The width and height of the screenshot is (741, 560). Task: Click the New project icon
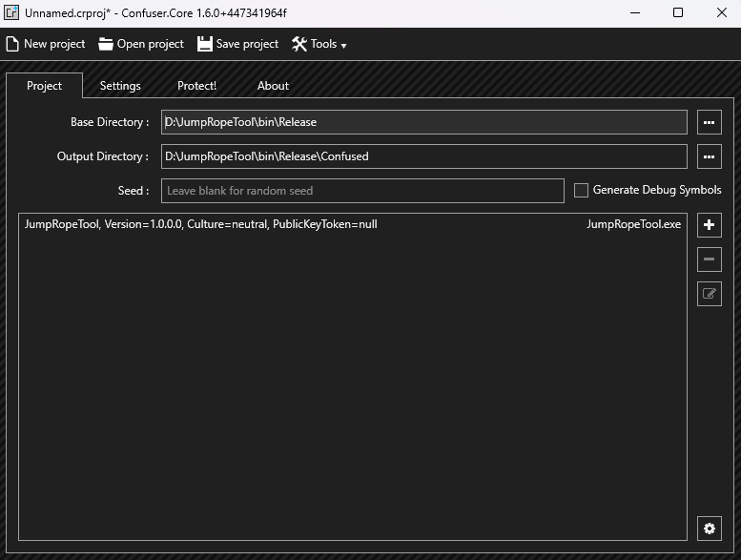tap(12, 44)
